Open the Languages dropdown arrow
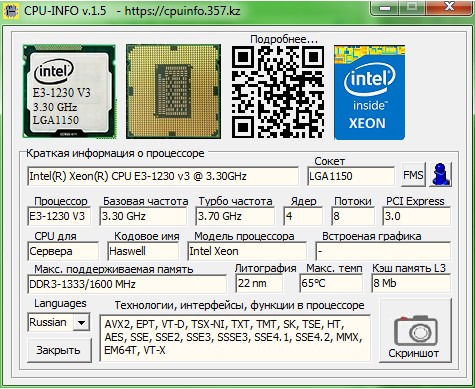Screen dimensions: 475x389 point(81,322)
